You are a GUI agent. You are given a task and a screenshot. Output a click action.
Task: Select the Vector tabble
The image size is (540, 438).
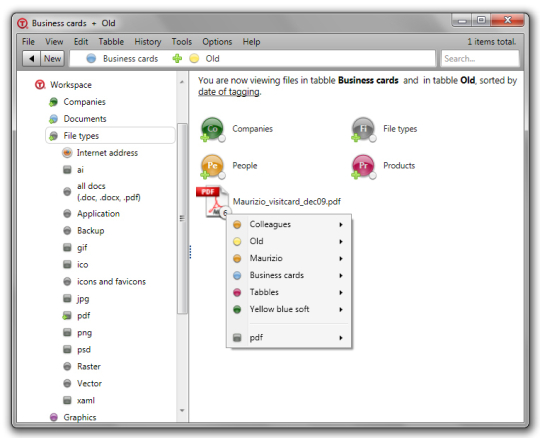[x=89, y=383]
